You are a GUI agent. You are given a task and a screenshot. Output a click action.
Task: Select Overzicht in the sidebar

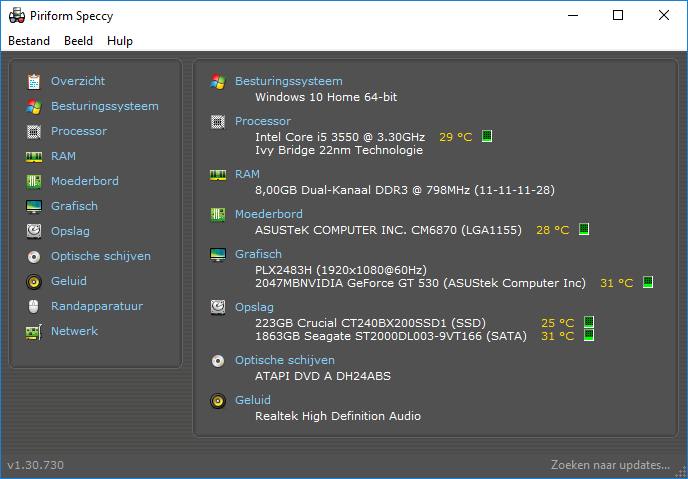point(78,81)
